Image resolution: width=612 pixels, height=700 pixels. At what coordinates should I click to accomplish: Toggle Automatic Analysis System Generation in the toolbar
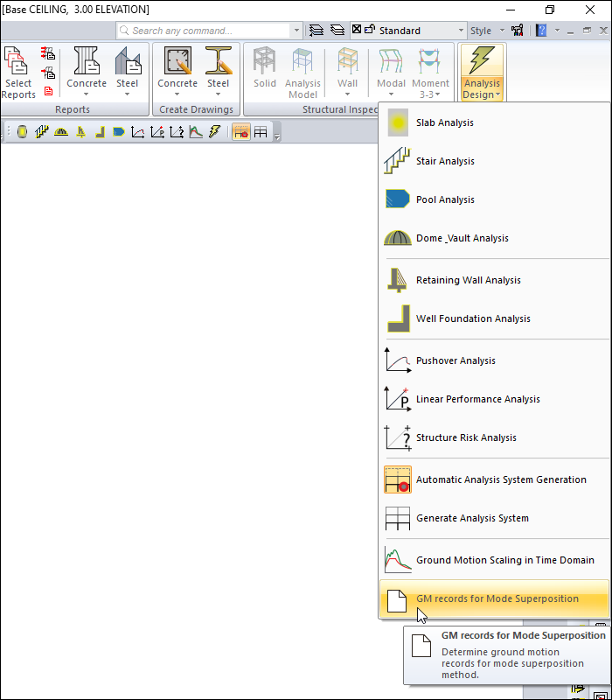click(241, 132)
